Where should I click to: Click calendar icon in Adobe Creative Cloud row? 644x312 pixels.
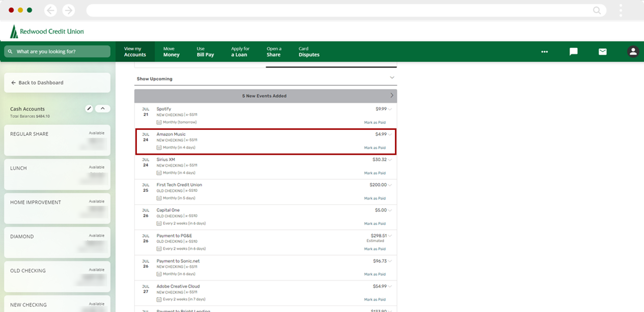pyautogui.click(x=159, y=299)
